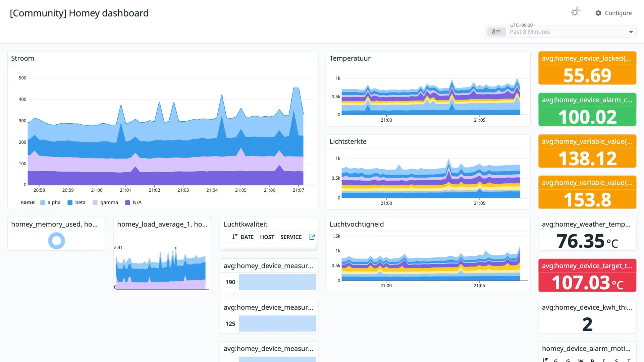Click the homey_load_average_1 widget title
Image resolution: width=644 pixels, height=362 pixels.
(x=162, y=224)
